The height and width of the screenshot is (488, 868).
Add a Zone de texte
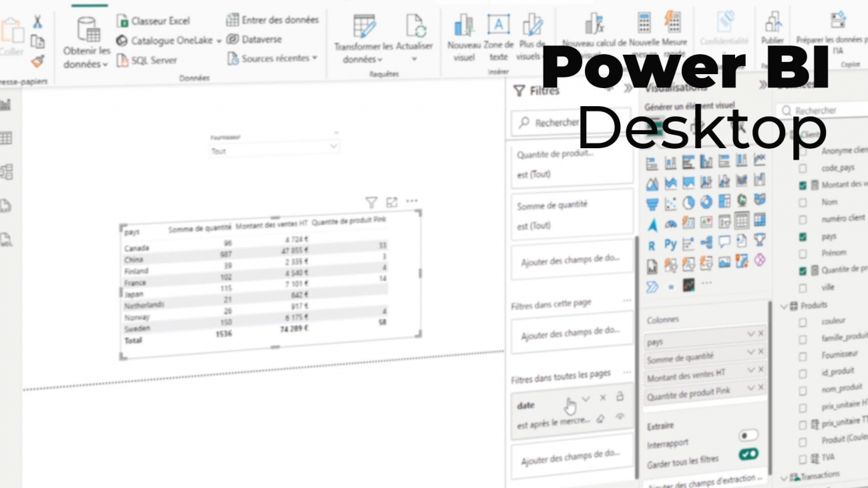pyautogui.click(x=498, y=25)
